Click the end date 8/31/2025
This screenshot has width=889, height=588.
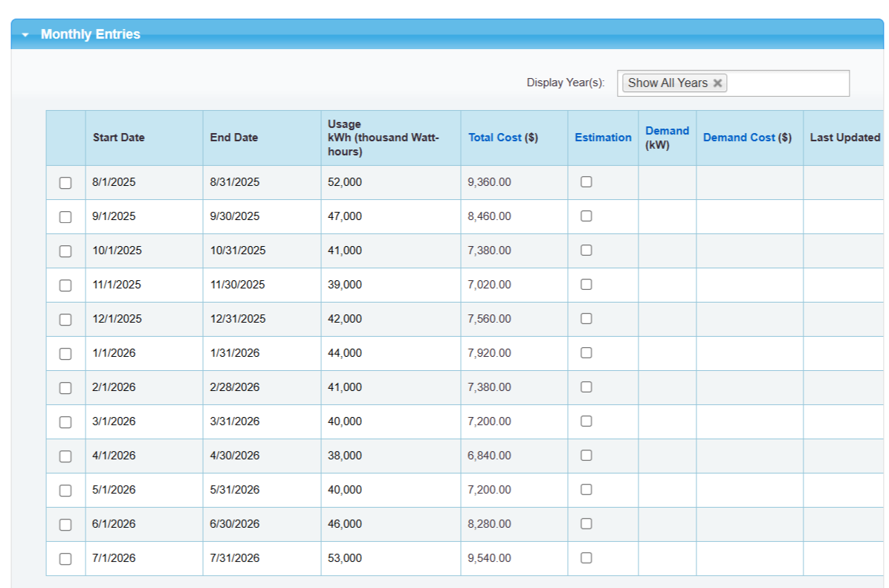(x=235, y=182)
